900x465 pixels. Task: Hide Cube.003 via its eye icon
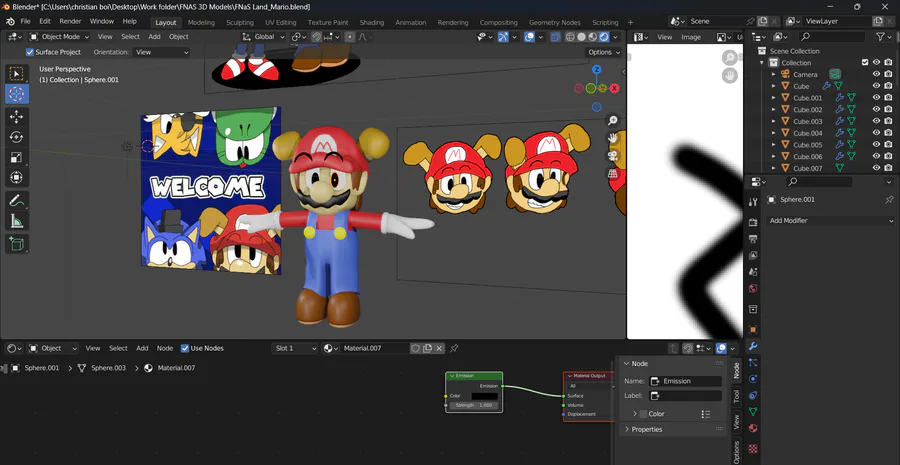point(876,121)
